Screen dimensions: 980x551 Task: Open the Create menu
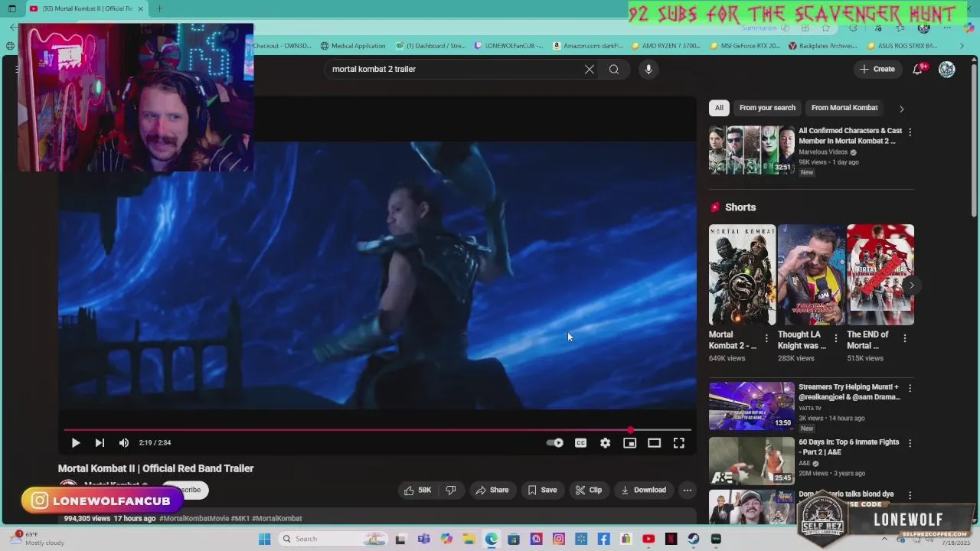pos(877,69)
